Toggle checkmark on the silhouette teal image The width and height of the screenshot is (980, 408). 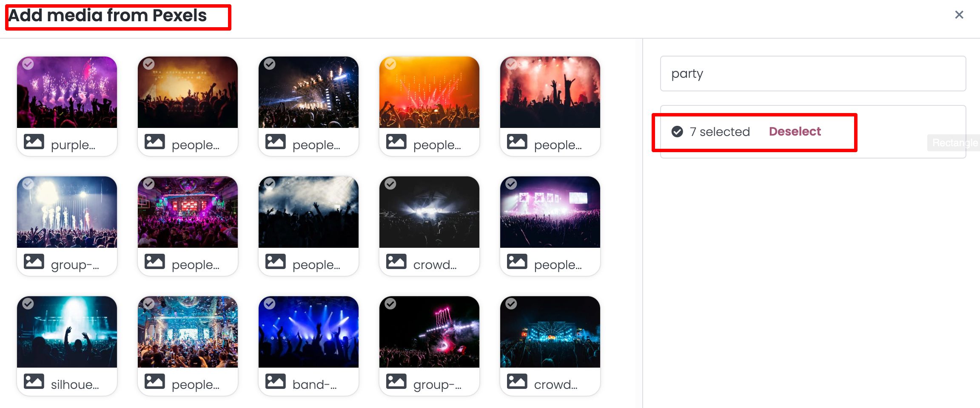click(x=28, y=303)
